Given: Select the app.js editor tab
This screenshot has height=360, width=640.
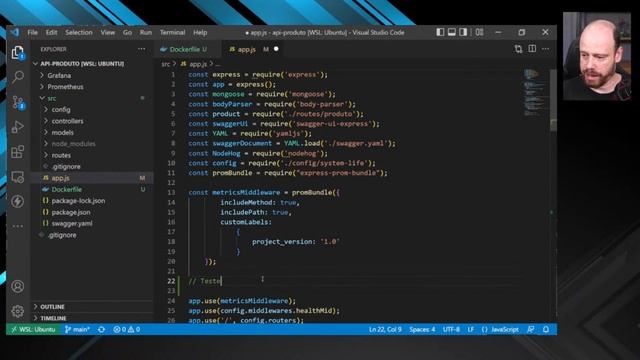Looking at the screenshot, I should tap(252, 49).
